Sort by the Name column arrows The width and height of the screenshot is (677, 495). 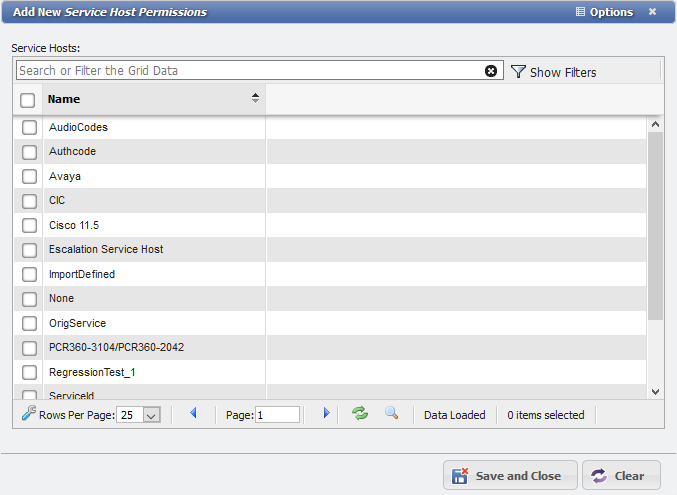click(255, 98)
